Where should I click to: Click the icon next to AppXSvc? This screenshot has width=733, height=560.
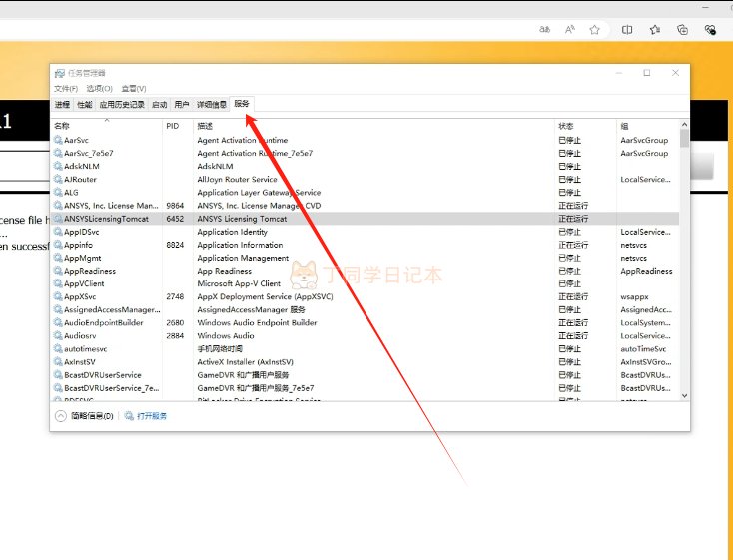pyautogui.click(x=58, y=297)
